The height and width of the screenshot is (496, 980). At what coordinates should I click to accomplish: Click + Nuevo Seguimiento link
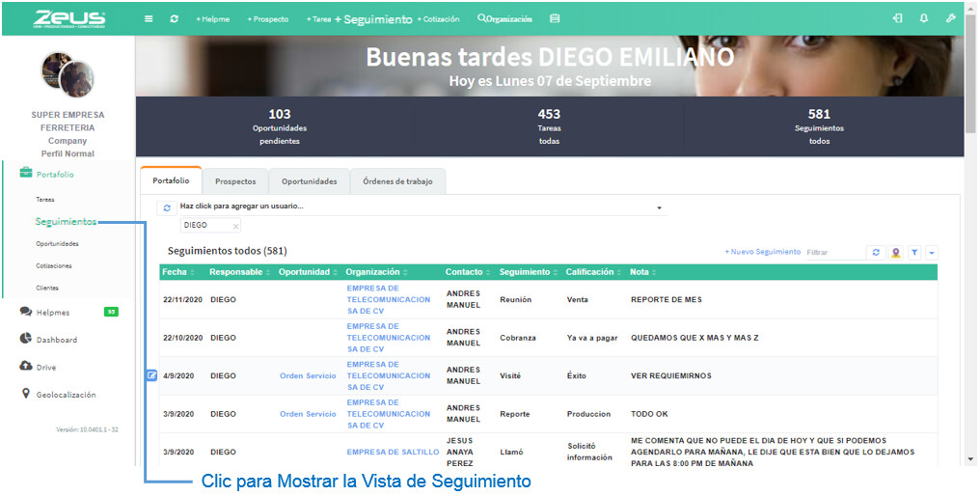(x=763, y=252)
